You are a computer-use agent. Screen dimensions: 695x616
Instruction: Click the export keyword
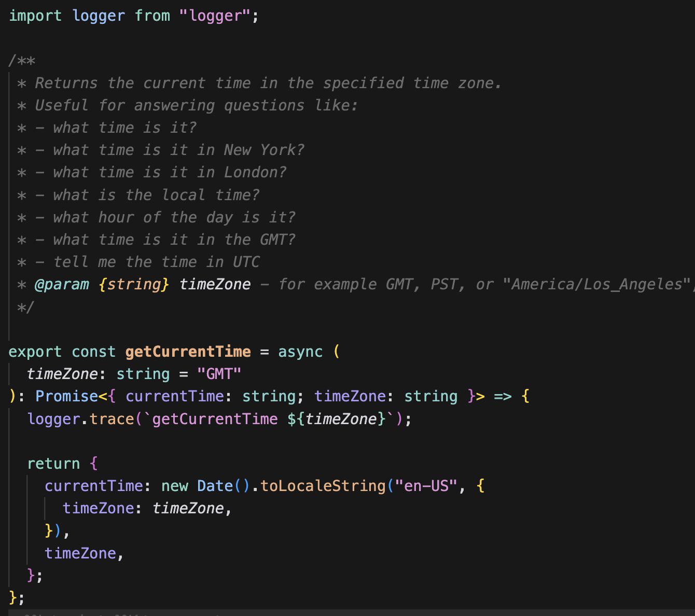(35, 352)
